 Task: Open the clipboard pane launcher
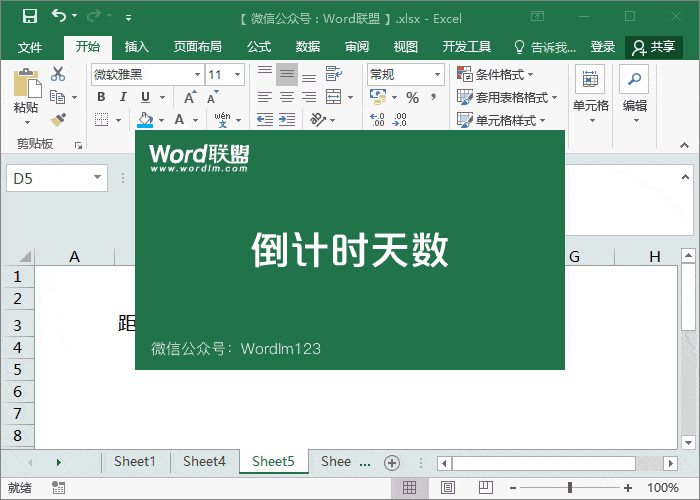[79, 145]
